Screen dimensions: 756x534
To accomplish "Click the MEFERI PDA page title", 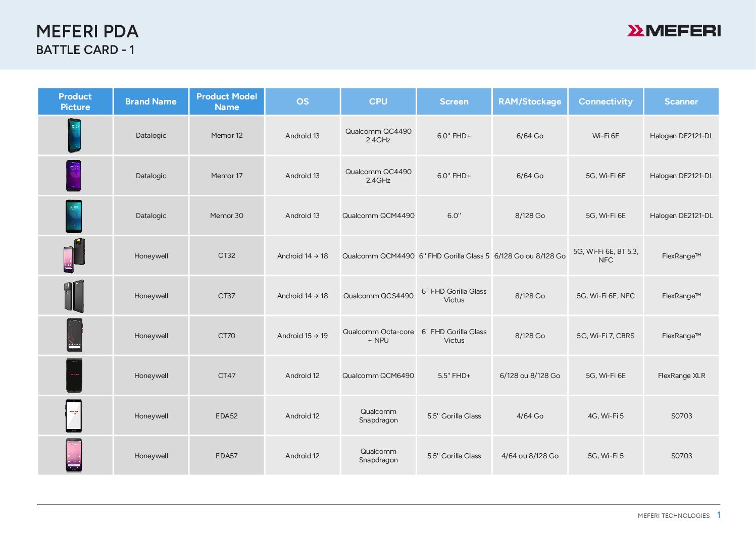I will tap(87, 31).
